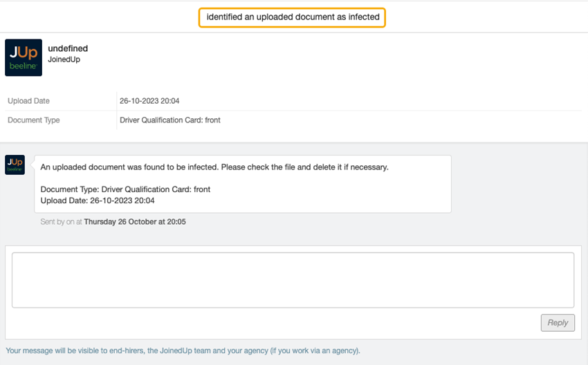
Task: Click the JUp letters in the large logo
Action: (24, 51)
